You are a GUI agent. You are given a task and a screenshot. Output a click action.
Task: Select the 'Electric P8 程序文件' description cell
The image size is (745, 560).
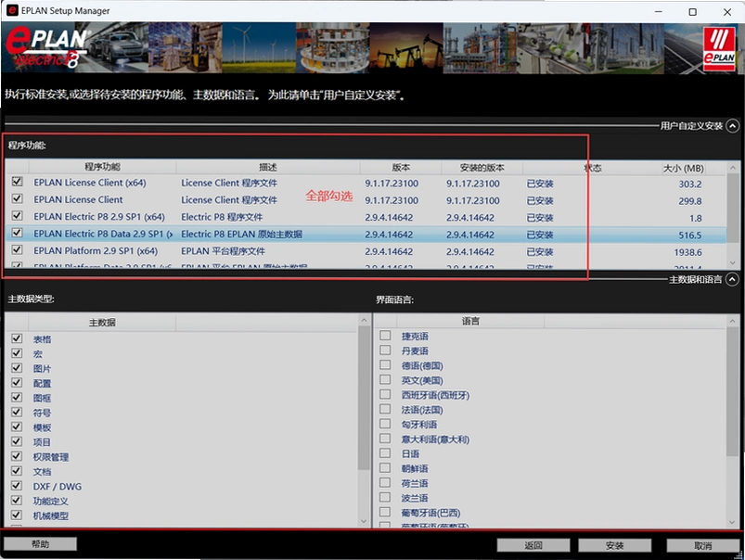tap(222, 217)
